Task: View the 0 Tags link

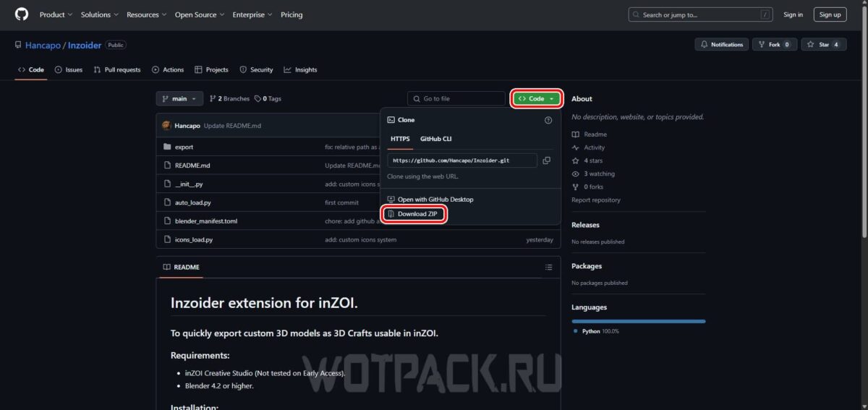Action: (x=268, y=98)
